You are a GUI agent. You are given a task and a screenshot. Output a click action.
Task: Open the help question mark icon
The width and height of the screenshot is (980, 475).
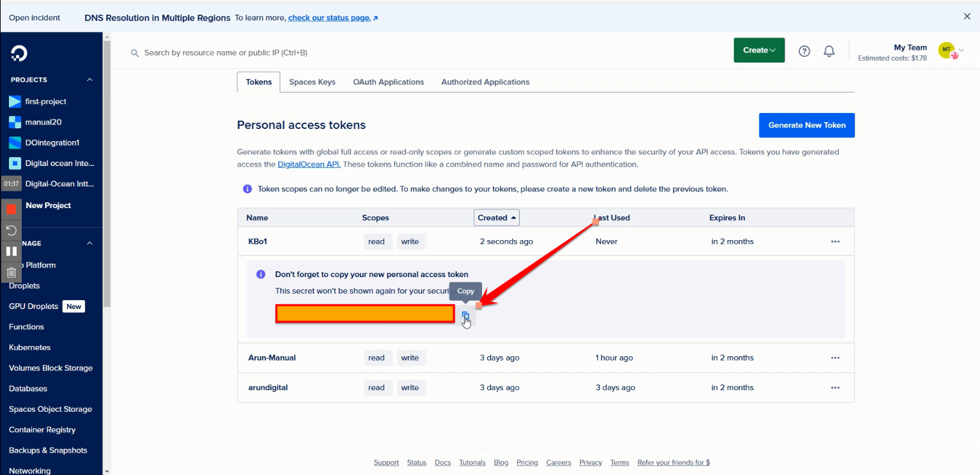[804, 51]
